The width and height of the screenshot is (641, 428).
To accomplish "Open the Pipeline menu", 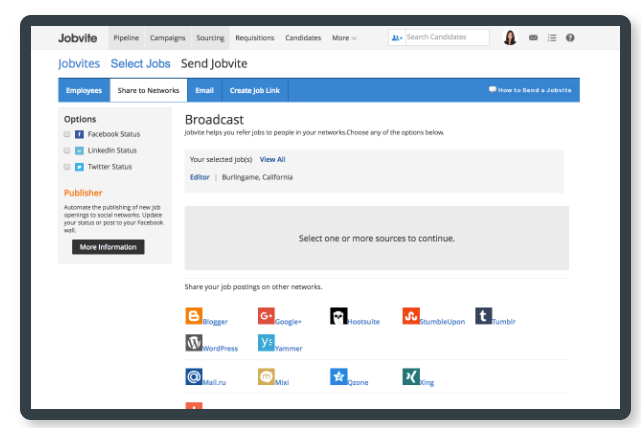I will [x=126, y=38].
